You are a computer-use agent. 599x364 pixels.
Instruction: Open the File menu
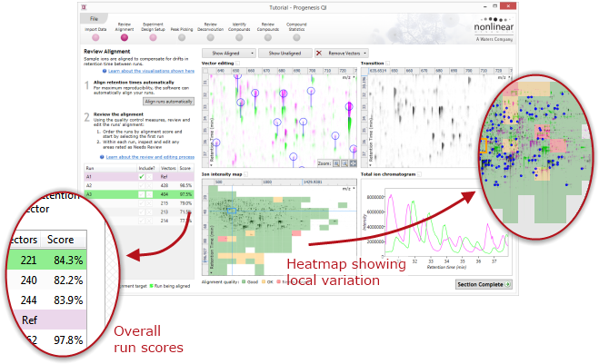coord(94,18)
